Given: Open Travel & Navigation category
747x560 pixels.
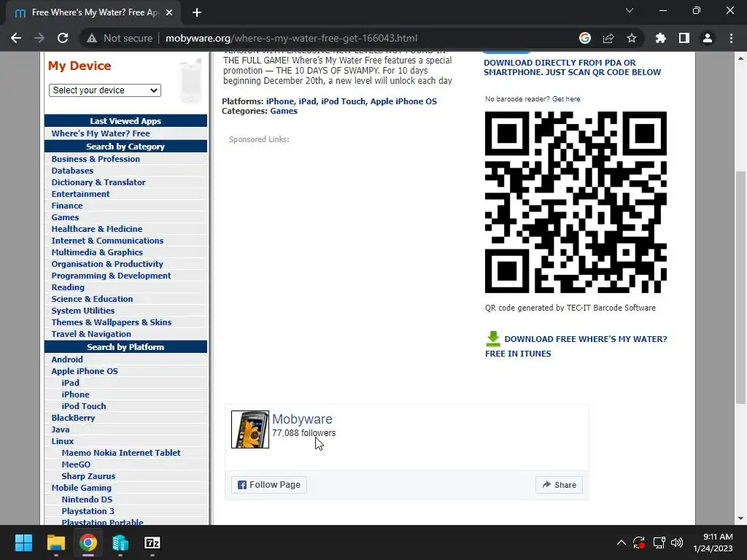Looking at the screenshot, I should 91,334.
